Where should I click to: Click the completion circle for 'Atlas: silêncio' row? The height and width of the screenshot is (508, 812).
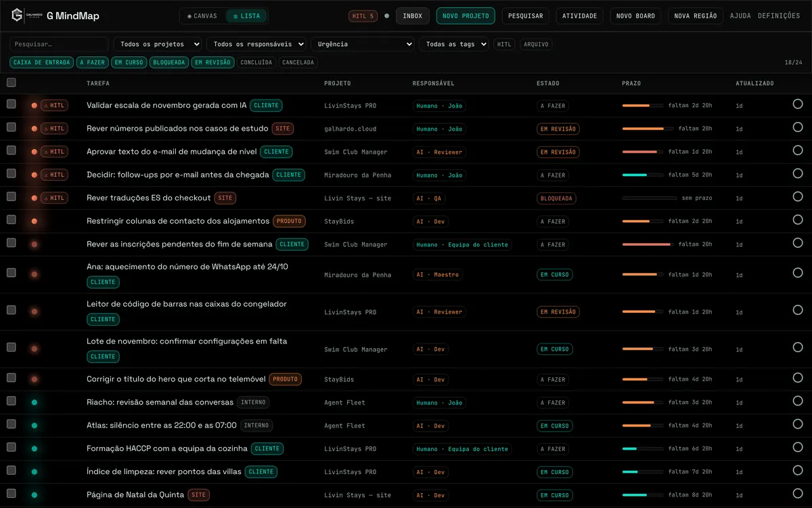798,425
